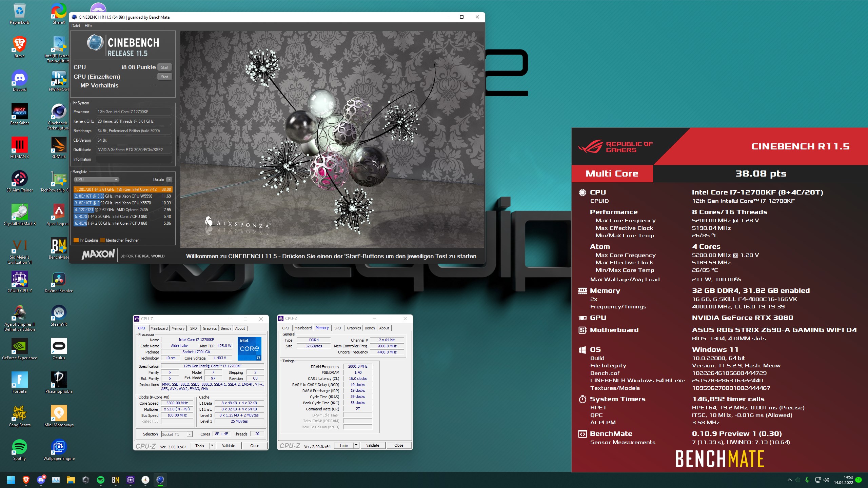Open notification center badge showing 21

coord(859,480)
